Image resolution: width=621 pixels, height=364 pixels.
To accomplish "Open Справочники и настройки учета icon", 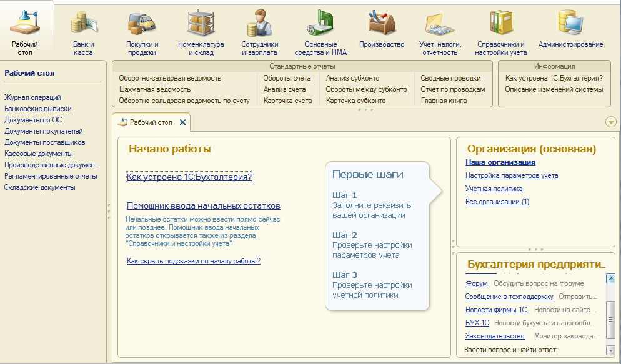I will click(500, 23).
